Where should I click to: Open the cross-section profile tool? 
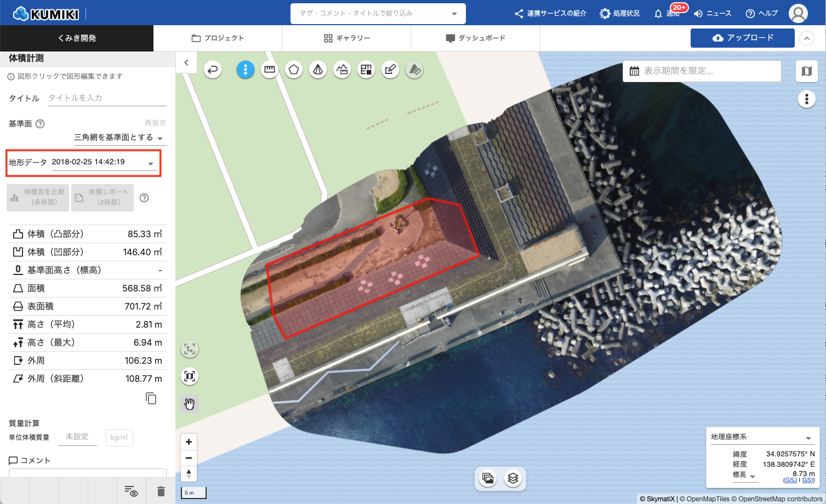[x=342, y=70]
